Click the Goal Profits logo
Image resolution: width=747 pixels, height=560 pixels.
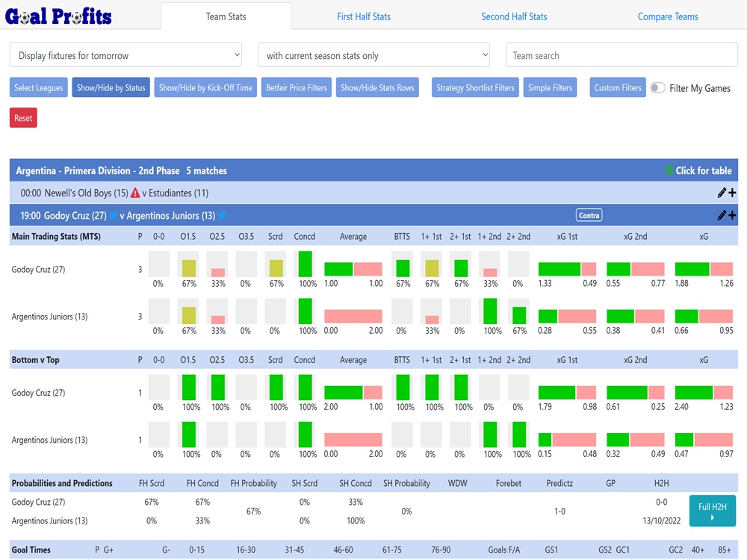58,16
